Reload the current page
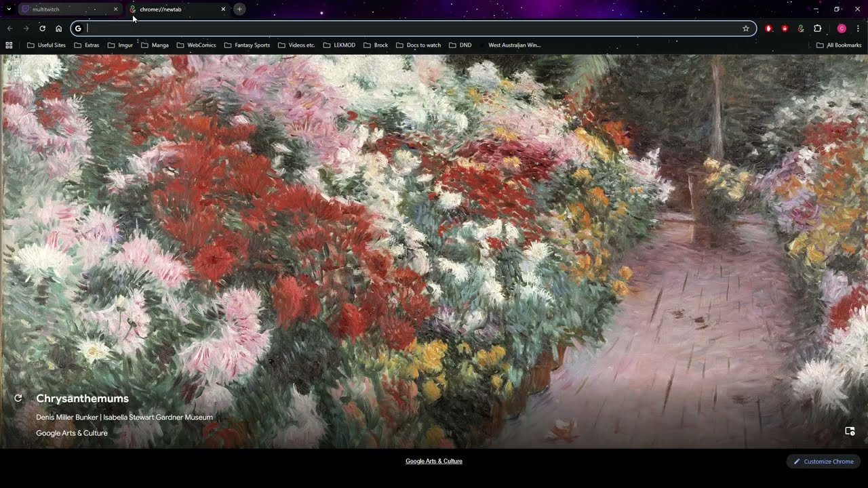The width and height of the screenshot is (868, 488). (42, 28)
